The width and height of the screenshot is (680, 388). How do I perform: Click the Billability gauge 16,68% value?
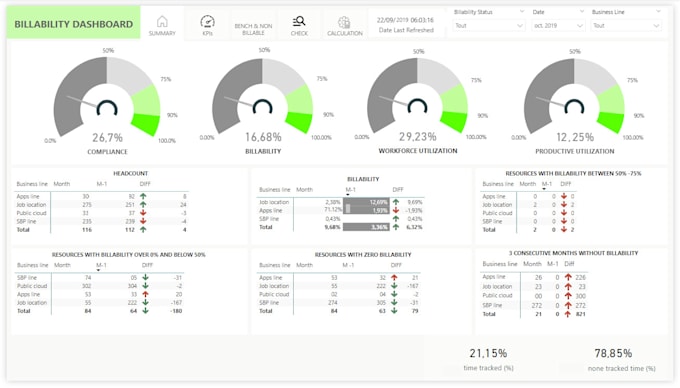pyautogui.click(x=263, y=137)
